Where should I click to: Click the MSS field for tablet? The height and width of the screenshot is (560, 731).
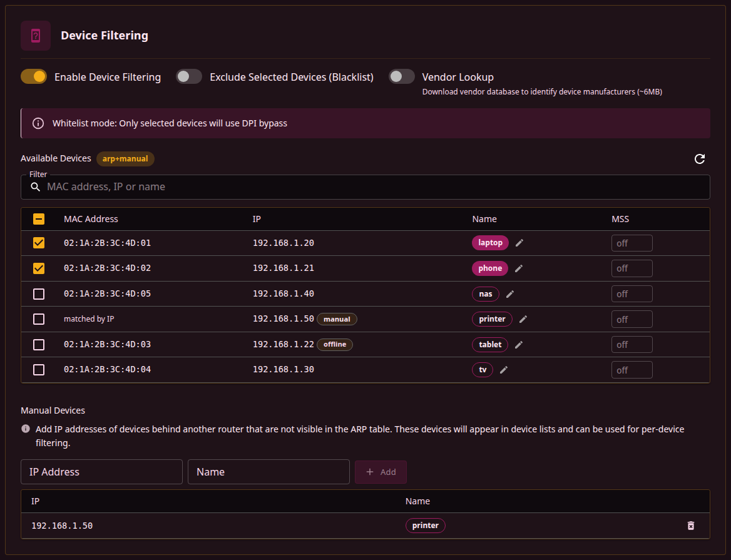pos(631,345)
